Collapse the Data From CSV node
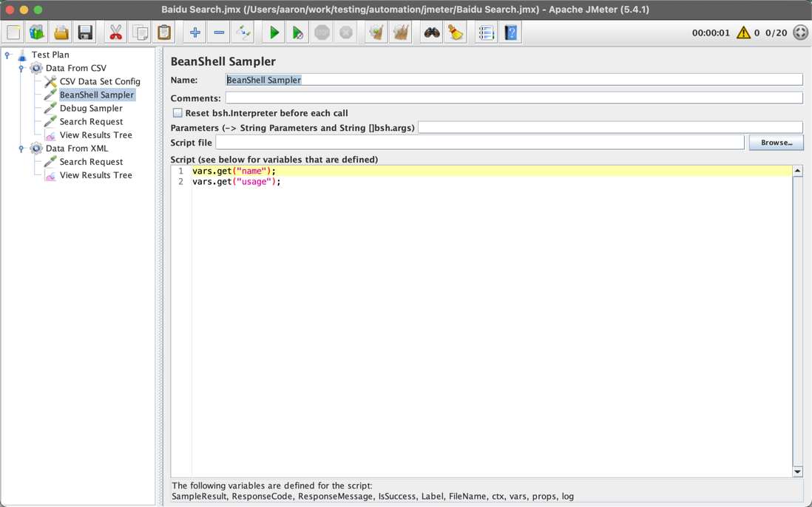 click(21, 68)
